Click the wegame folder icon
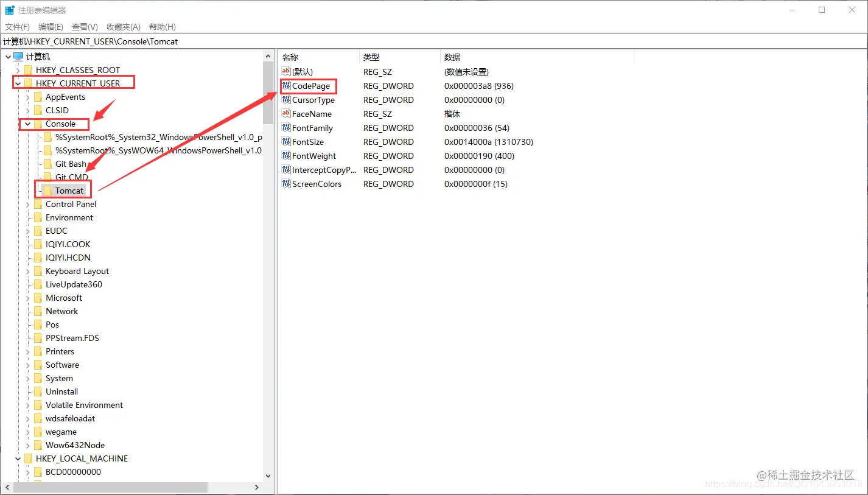This screenshot has width=868, height=495. (x=38, y=432)
